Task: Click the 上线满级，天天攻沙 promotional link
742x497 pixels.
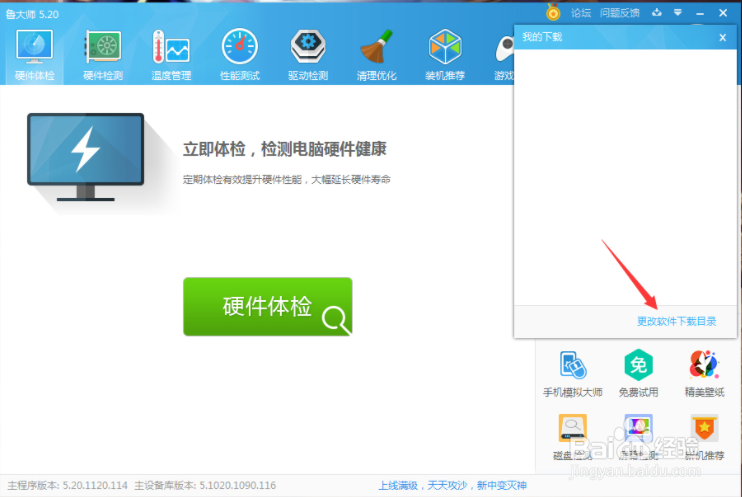Action: tap(452, 486)
